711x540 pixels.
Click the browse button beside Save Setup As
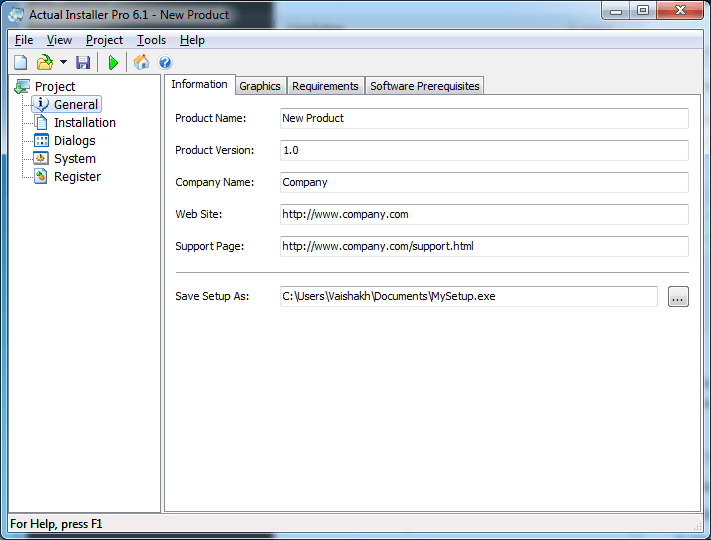[x=678, y=297]
